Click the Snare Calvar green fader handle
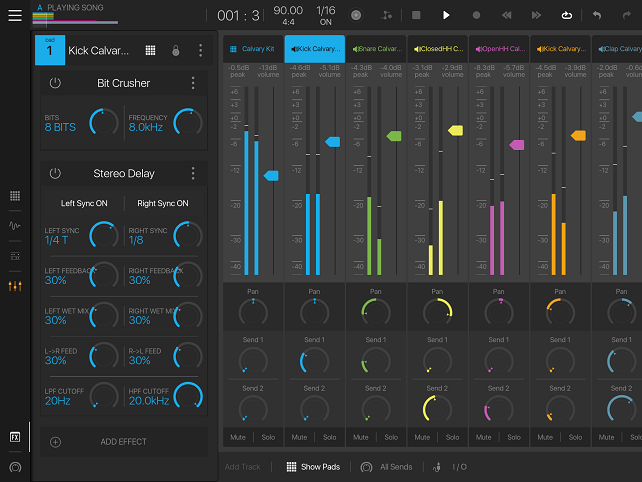Screen dimensions: 642x482 click(x=394, y=136)
